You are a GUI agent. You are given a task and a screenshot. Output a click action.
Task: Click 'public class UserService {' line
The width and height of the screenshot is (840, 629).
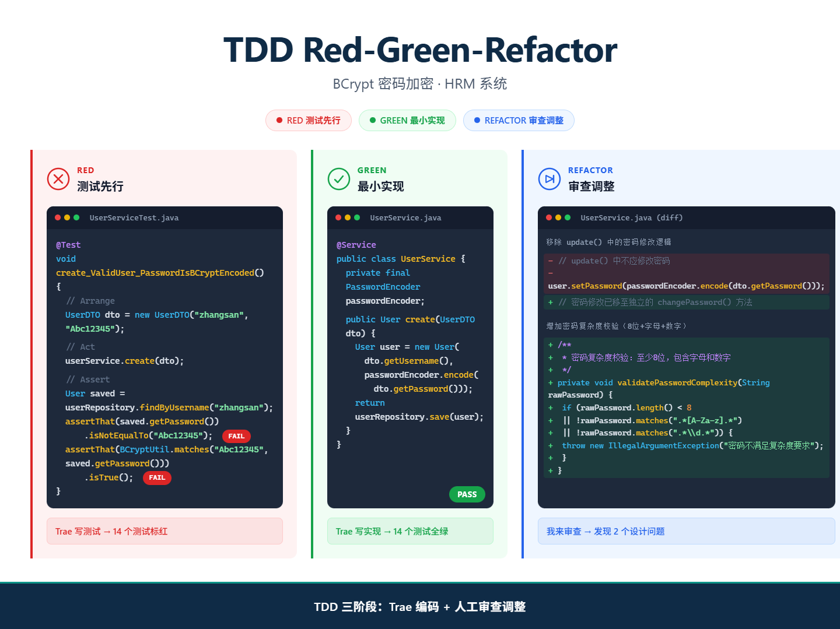pyautogui.click(x=401, y=259)
